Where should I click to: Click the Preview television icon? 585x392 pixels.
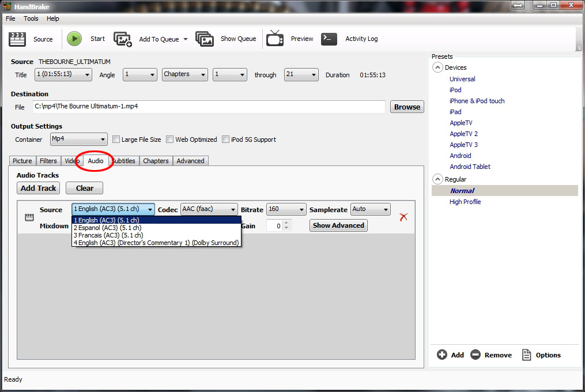pyautogui.click(x=275, y=39)
